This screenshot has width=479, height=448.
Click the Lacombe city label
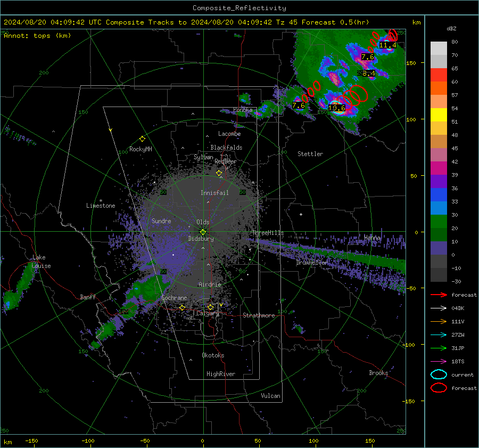click(229, 134)
